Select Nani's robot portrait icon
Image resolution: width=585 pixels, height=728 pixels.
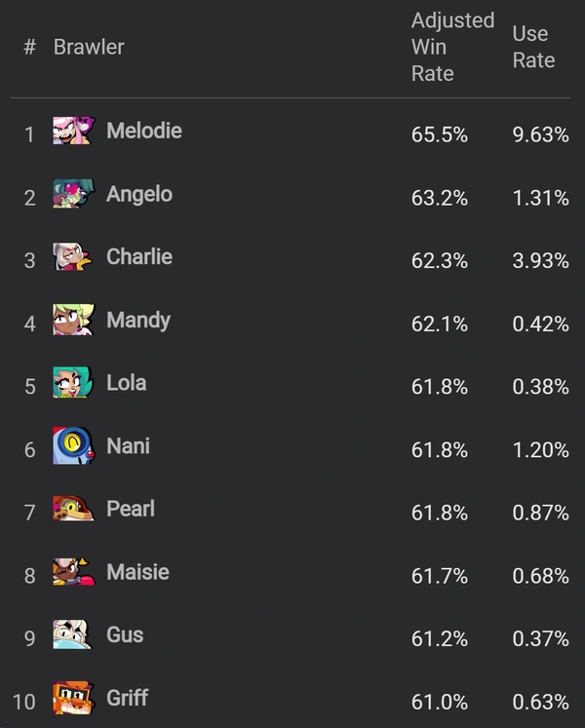click(73, 445)
